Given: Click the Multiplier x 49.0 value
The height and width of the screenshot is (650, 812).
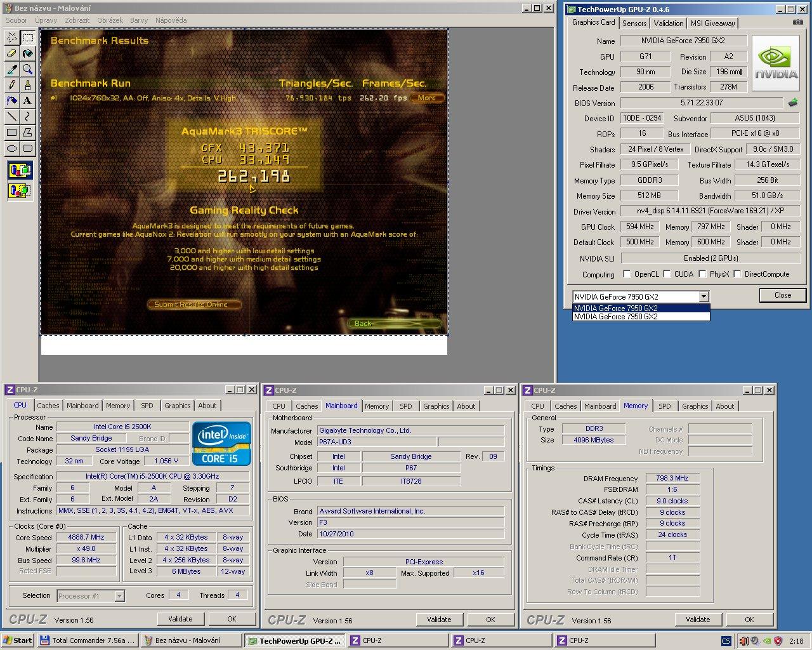Looking at the screenshot, I should (86, 548).
